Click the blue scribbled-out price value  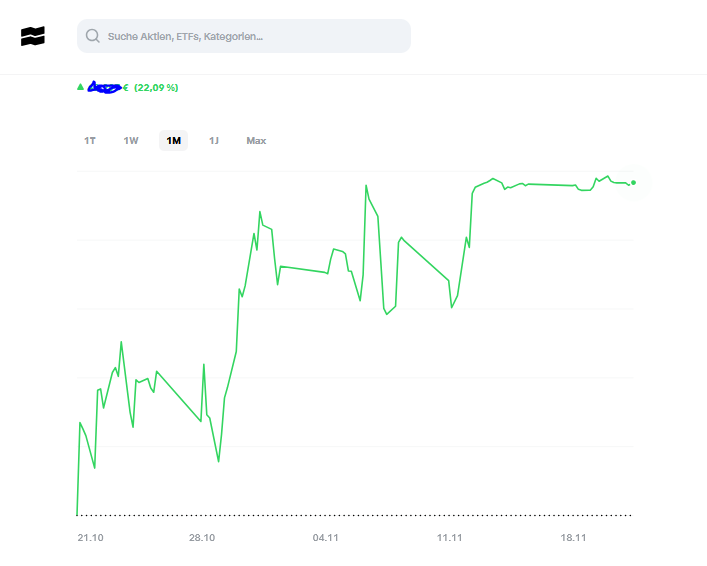[105, 88]
